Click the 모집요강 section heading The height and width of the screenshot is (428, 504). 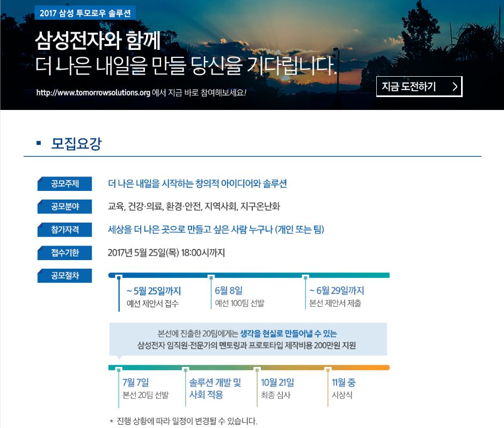click(76, 143)
